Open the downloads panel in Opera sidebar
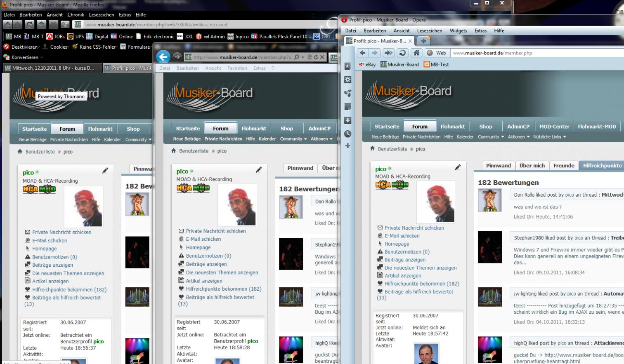624x364 pixels. [x=347, y=120]
